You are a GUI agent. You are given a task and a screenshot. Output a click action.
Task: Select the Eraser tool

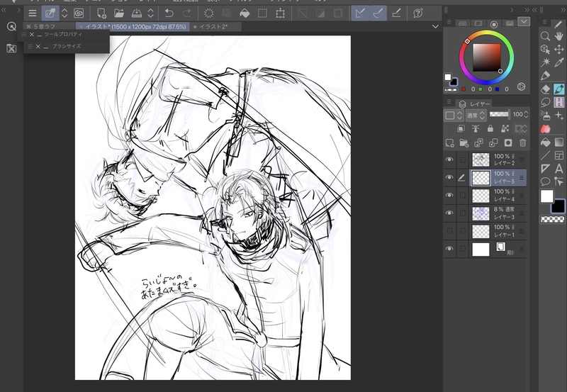pos(545,89)
